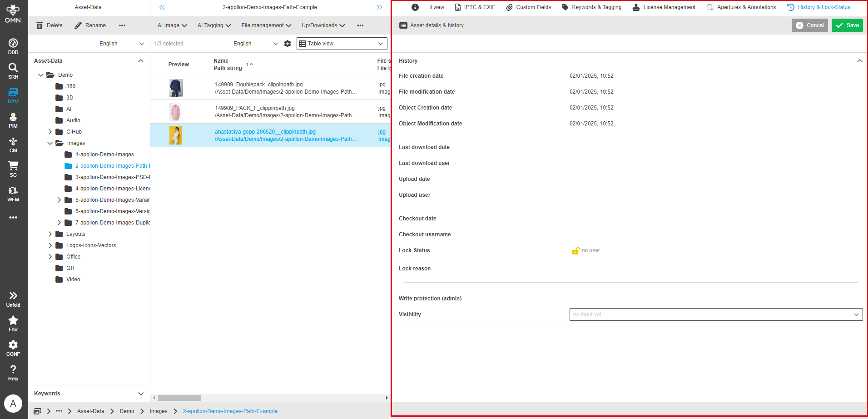Open asset list language dropdown
The image size is (868, 419).
click(x=255, y=44)
